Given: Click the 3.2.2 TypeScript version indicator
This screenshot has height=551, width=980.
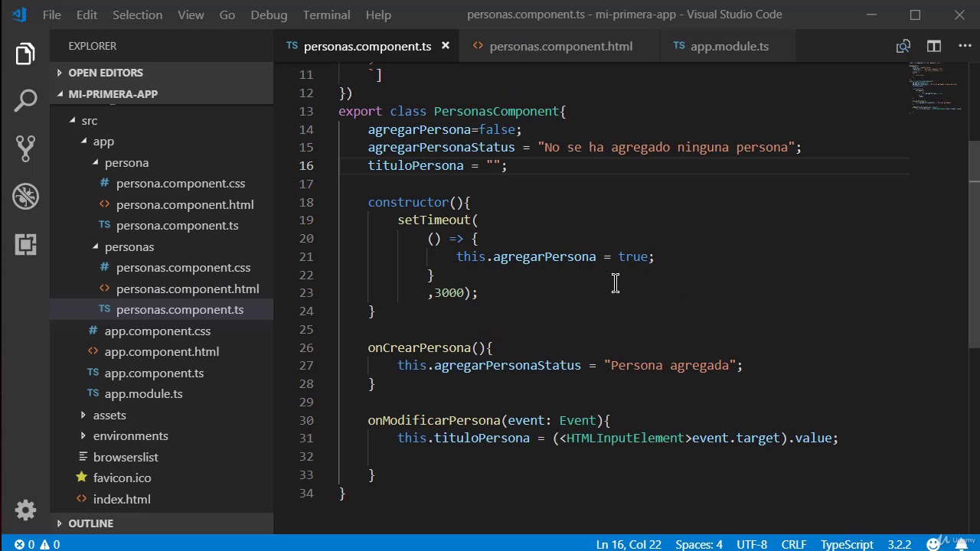Looking at the screenshot, I should [900, 544].
